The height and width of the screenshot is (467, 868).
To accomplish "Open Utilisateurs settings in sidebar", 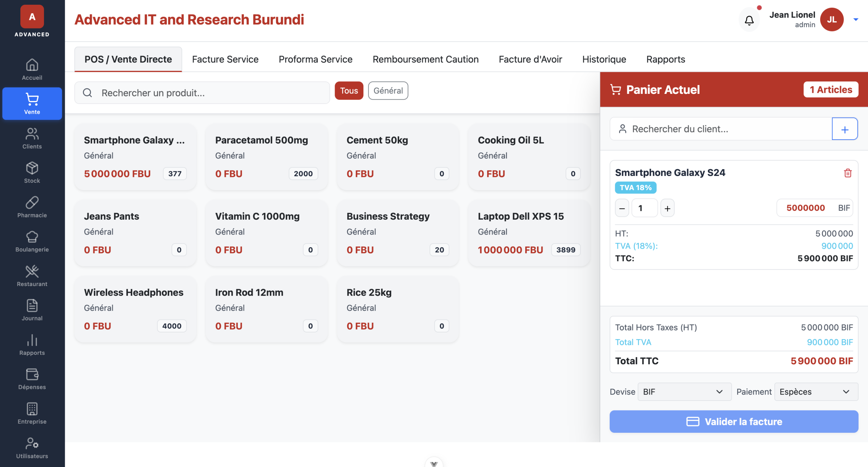I will pyautogui.click(x=32, y=448).
